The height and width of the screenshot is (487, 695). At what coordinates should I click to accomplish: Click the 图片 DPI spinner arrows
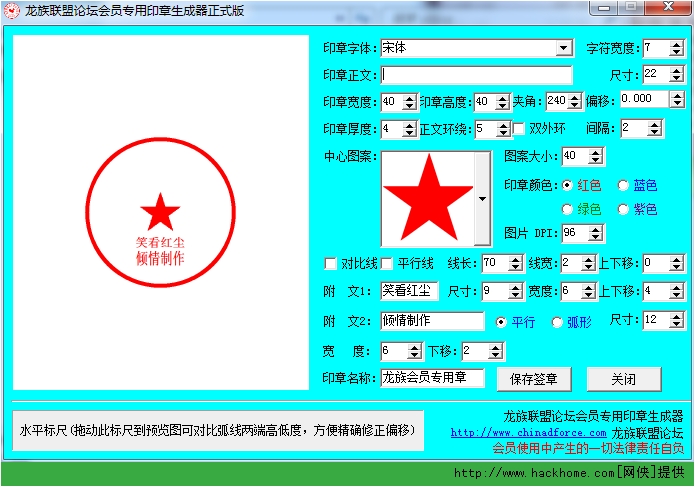[597, 233]
